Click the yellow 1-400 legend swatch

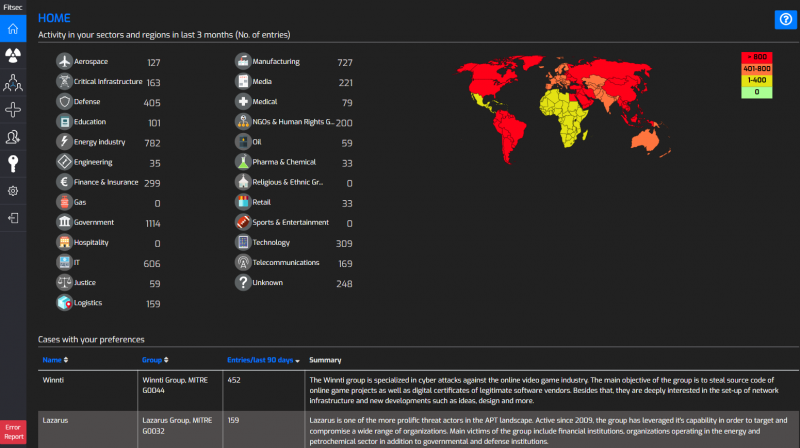click(757, 80)
